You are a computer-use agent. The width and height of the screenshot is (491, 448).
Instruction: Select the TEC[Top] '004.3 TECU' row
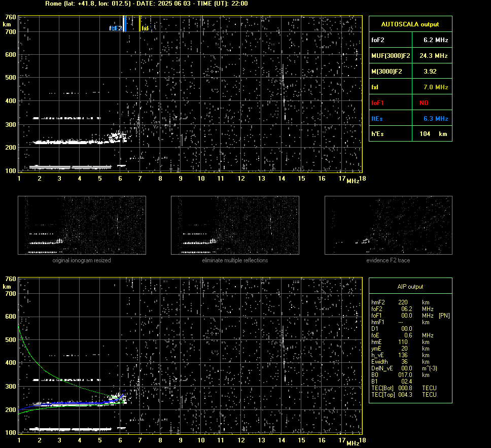(404, 395)
